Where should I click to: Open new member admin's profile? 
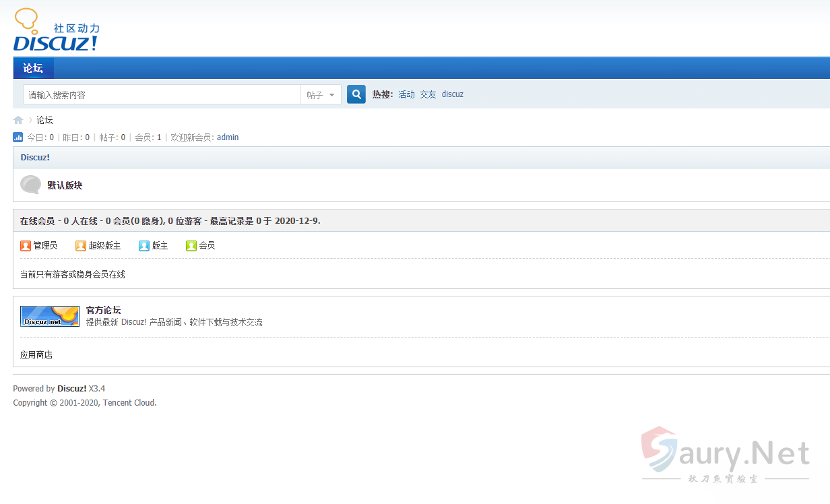click(228, 137)
